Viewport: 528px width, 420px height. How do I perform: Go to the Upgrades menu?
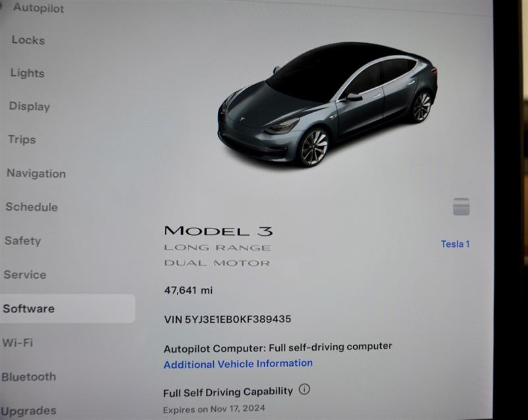(28, 411)
